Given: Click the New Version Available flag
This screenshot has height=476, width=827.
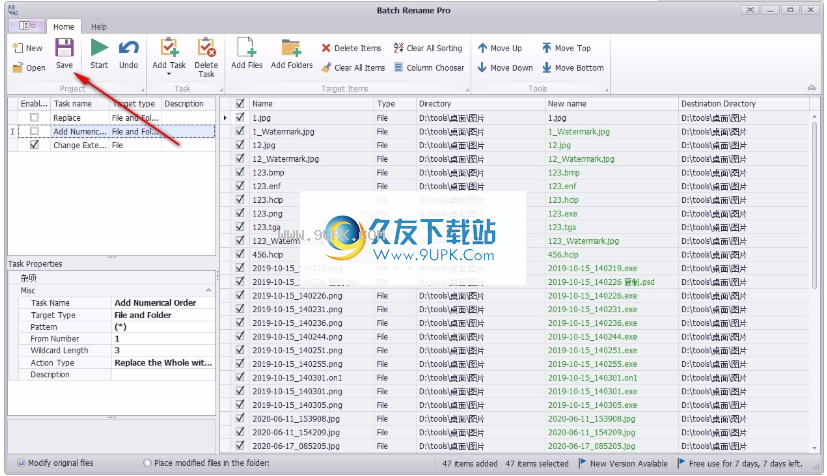Looking at the screenshot, I should [582, 463].
